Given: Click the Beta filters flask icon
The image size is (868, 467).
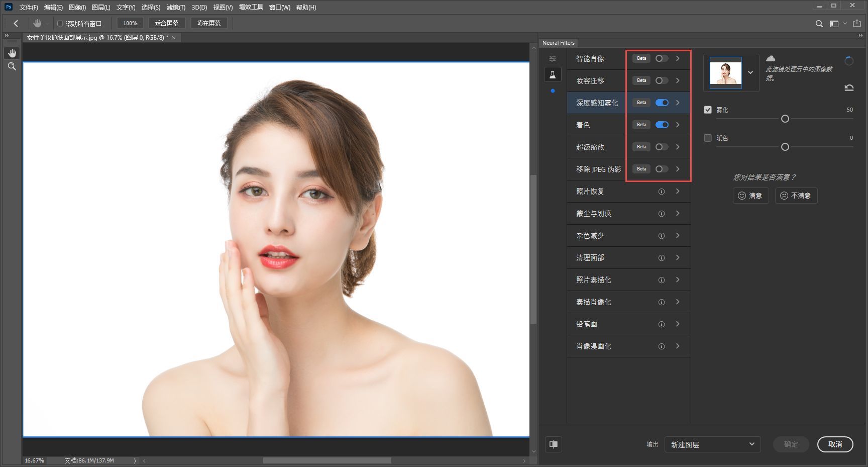Looking at the screenshot, I should click(x=553, y=74).
